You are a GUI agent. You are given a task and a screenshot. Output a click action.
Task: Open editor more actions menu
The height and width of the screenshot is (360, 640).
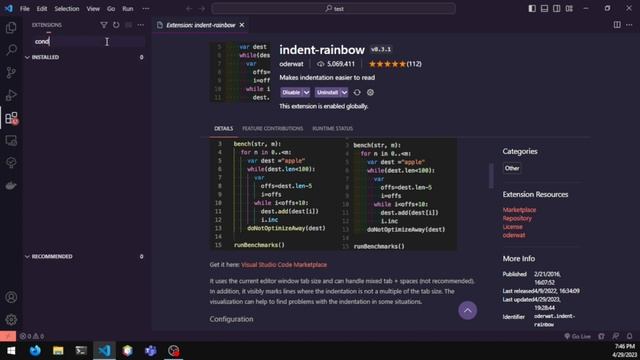629,25
